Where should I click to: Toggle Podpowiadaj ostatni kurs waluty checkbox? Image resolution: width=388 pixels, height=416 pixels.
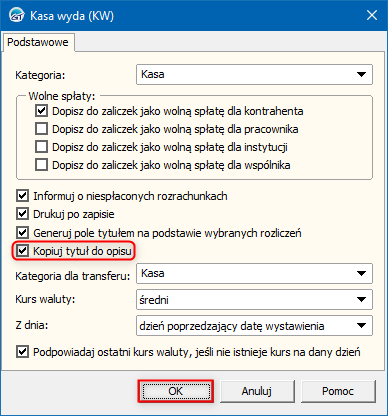pos(22,352)
